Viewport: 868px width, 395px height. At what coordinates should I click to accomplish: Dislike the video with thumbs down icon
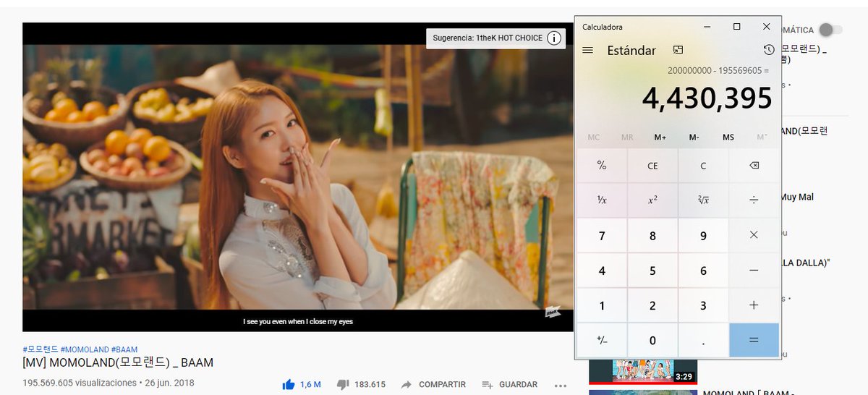tap(343, 384)
